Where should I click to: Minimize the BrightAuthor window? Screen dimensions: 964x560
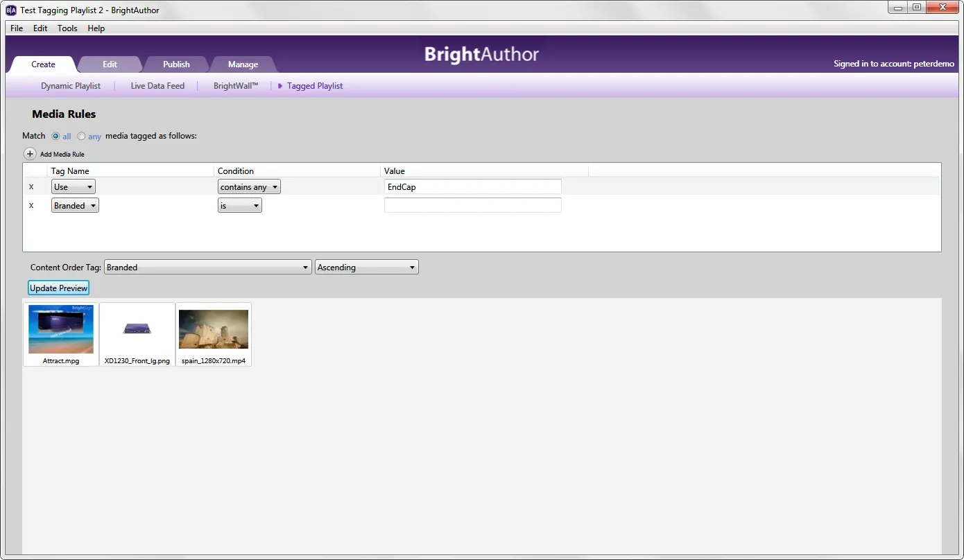[x=897, y=7]
